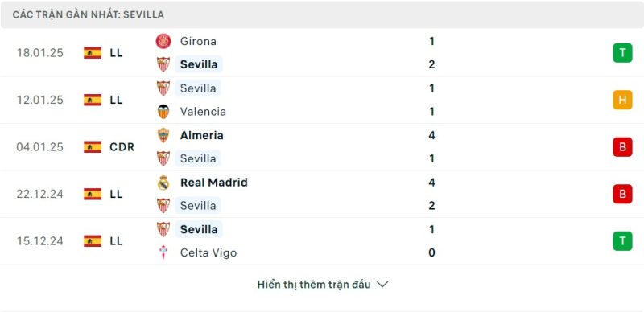This screenshot has width=644, height=312.
Task: Click the Spain flag next to CDR
Action: pyautogui.click(x=93, y=147)
